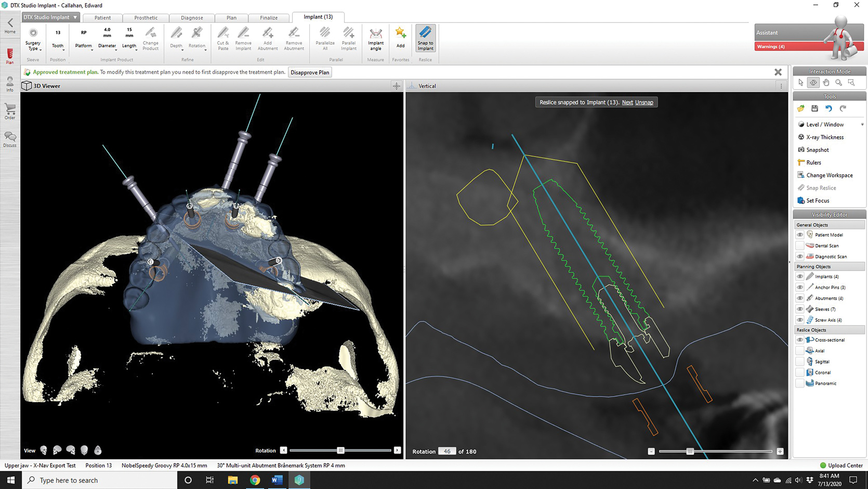Show the Panoramic reslice object
This screenshot has height=489, width=868.
click(800, 383)
